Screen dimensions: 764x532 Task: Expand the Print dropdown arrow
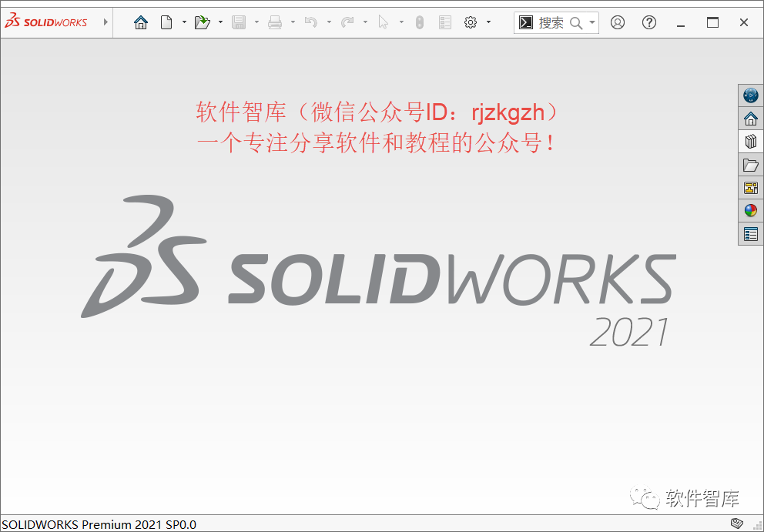(x=293, y=22)
